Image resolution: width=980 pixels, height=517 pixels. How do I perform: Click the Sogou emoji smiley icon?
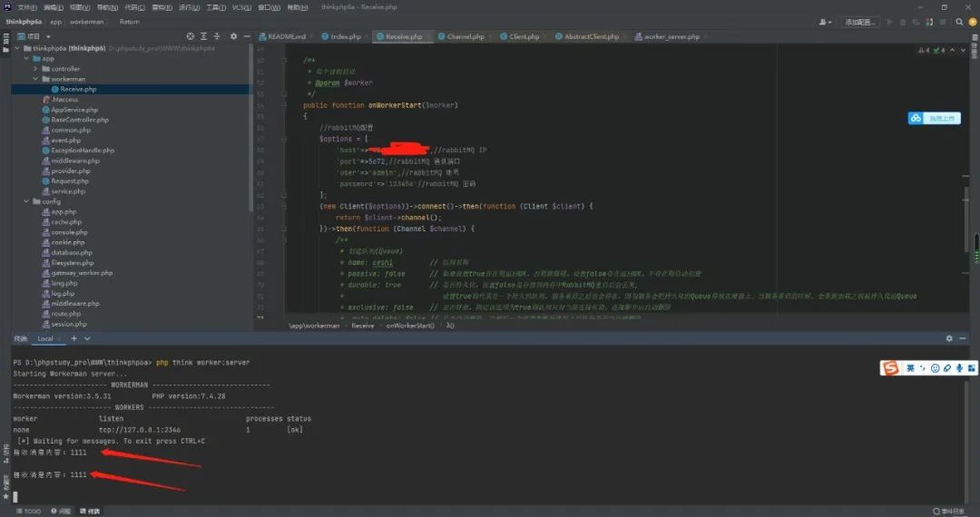click(x=935, y=368)
